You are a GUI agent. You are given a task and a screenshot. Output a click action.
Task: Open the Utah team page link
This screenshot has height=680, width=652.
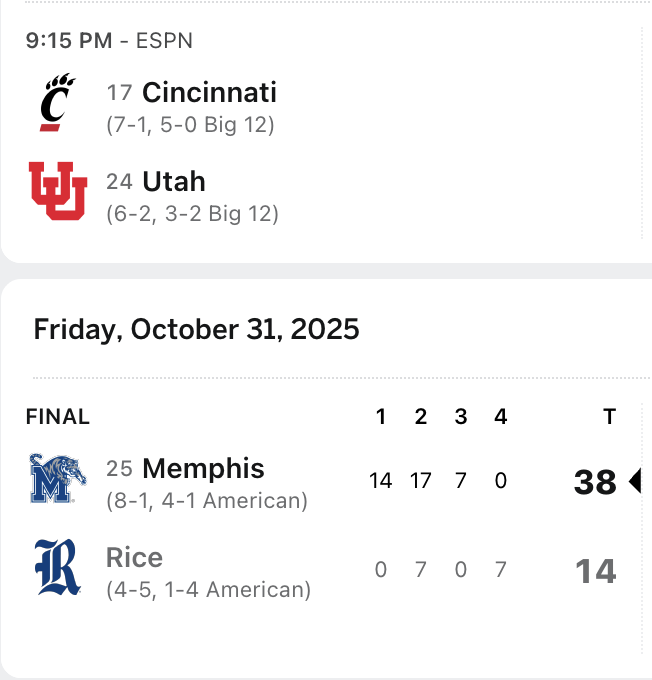(x=174, y=181)
